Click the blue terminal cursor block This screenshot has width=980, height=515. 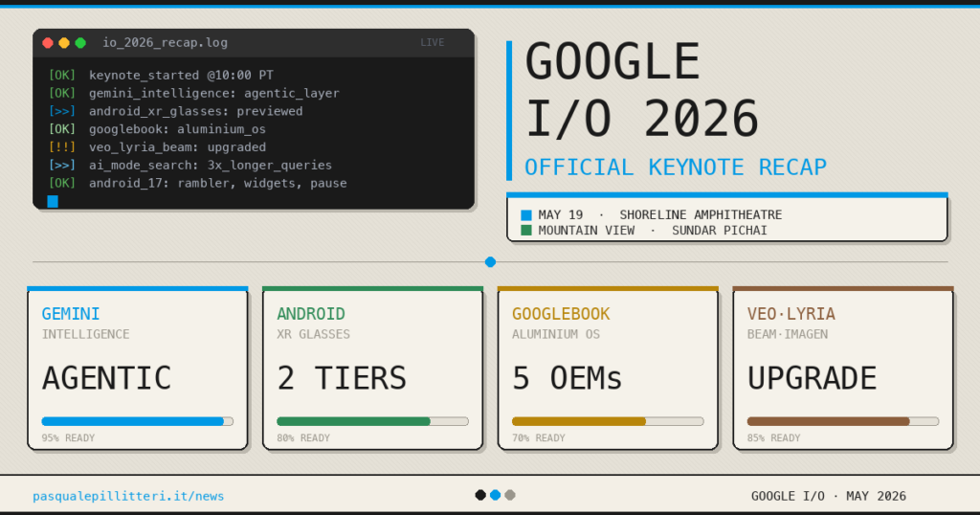(x=53, y=201)
